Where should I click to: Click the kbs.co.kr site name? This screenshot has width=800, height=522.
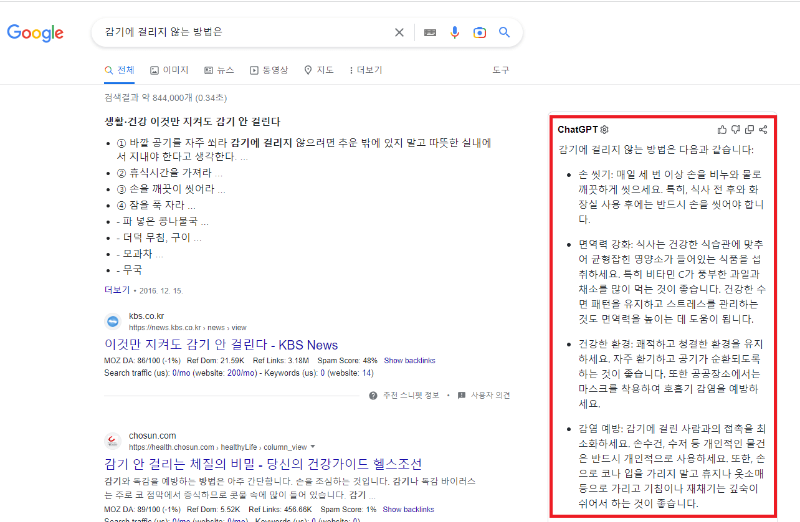pos(146,316)
